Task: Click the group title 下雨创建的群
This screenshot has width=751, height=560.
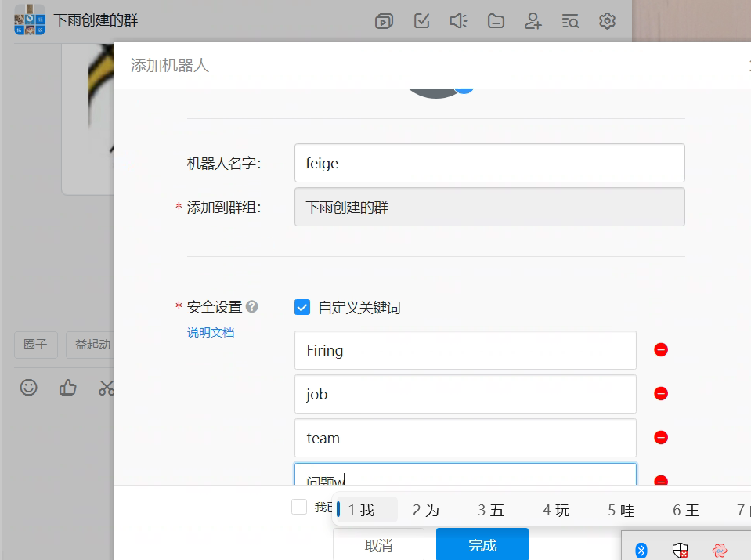Action: point(96,20)
